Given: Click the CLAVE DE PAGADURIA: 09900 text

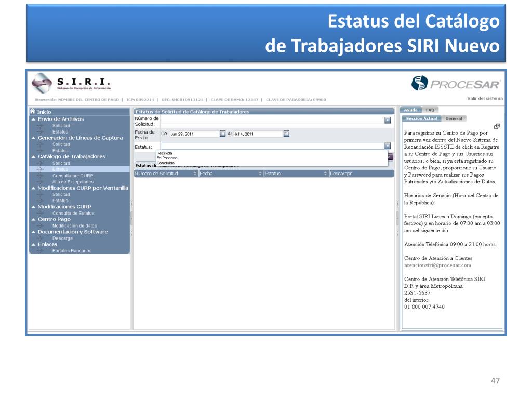Looking at the screenshot, I should [x=296, y=100].
